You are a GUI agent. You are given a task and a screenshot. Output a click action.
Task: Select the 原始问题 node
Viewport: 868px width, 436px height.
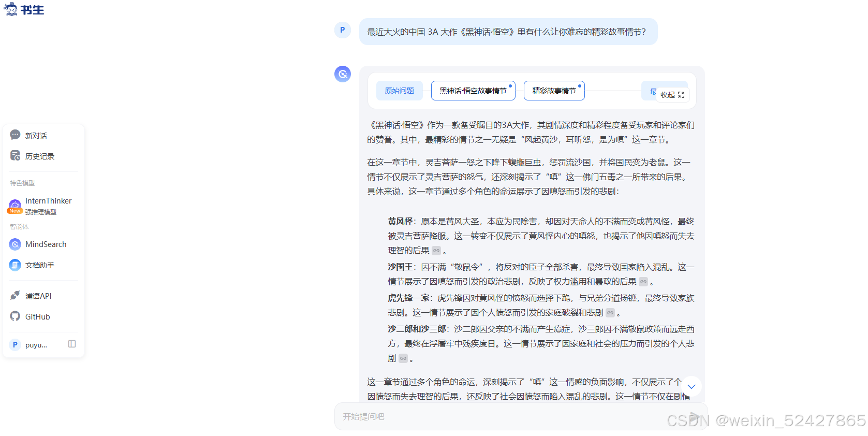coord(399,91)
